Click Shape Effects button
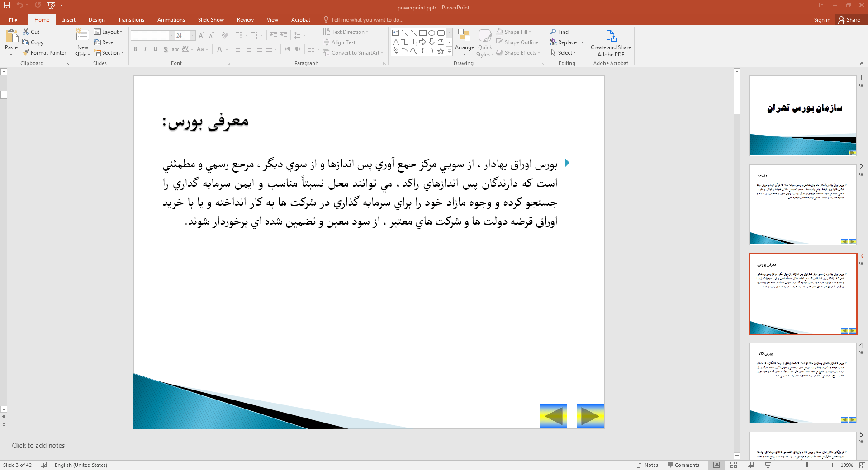The image size is (868, 470). pyautogui.click(x=518, y=53)
